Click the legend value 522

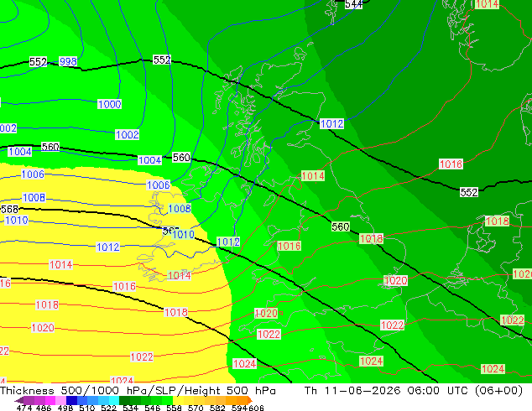pos(108,408)
